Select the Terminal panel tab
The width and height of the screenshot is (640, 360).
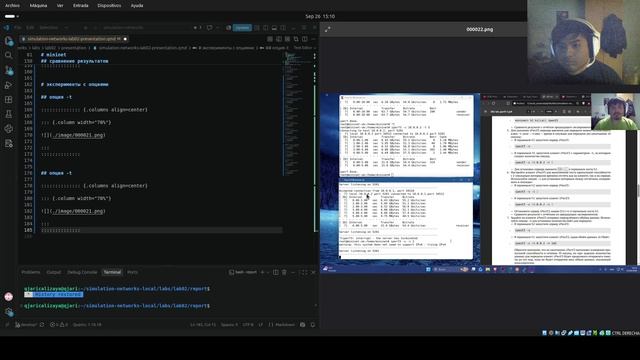point(112,272)
